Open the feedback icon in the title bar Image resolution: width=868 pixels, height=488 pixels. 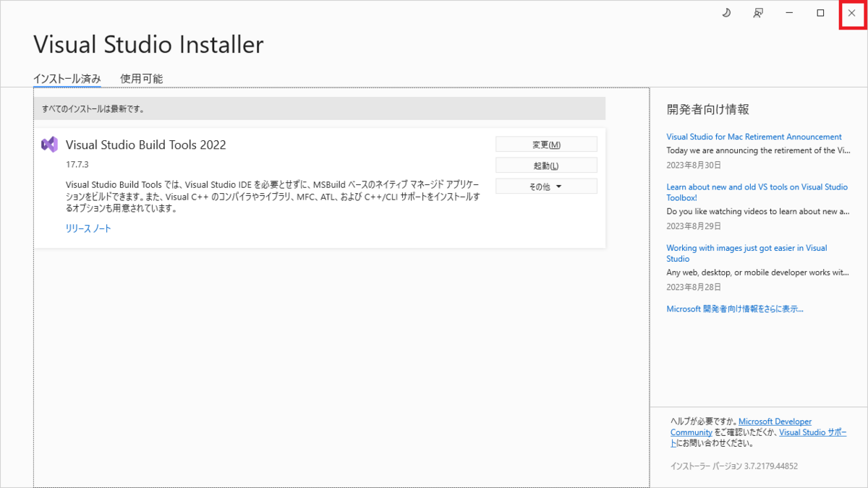tap(757, 13)
